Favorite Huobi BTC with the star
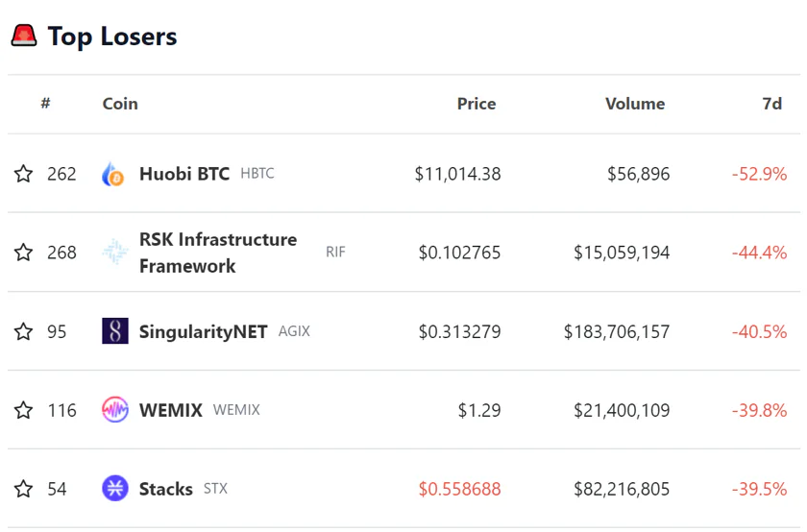807x532 pixels. [x=23, y=174]
